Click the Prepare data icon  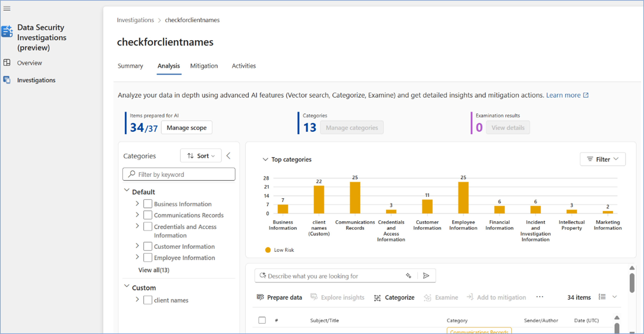click(260, 297)
